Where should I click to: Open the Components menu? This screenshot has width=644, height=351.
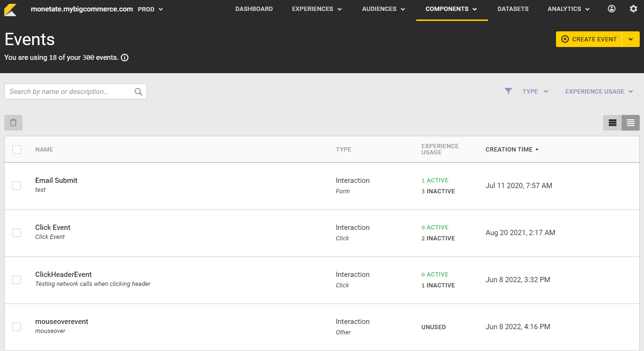tap(452, 9)
